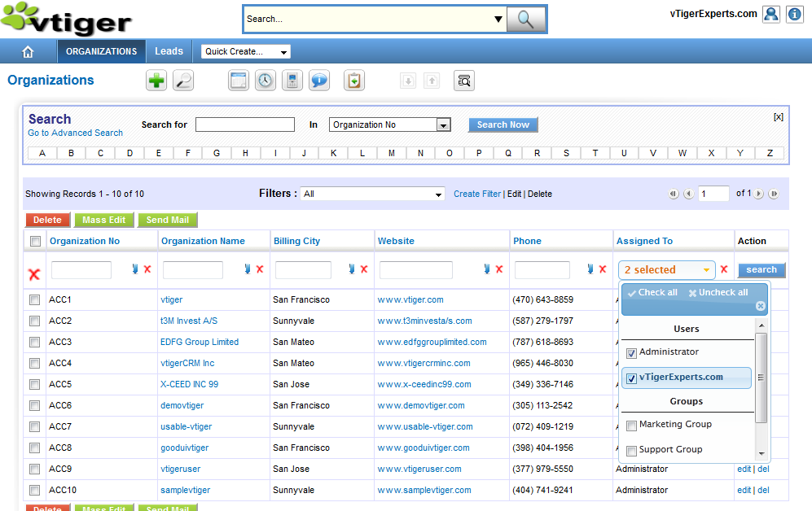Select the ACC7 row checkbox
This screenshot has width=812, height=511.
tap(35, 427)
